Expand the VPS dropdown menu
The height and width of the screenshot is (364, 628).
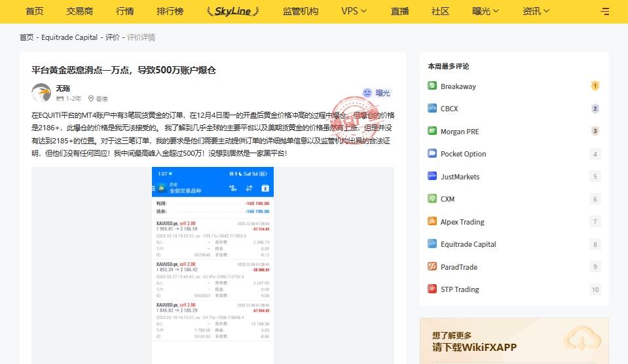(354, 11)
